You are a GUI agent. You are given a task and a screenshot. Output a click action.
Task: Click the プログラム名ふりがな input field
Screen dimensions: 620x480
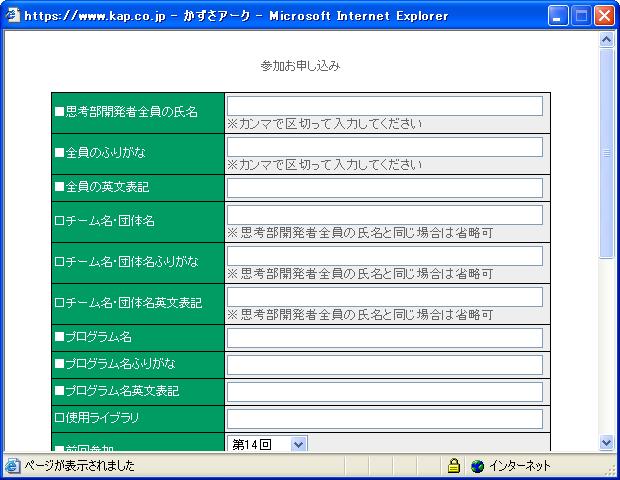tap(385, 365)
